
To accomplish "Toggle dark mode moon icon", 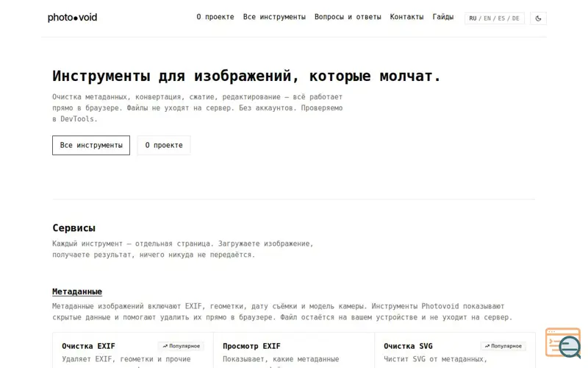I will pos(538,18).
